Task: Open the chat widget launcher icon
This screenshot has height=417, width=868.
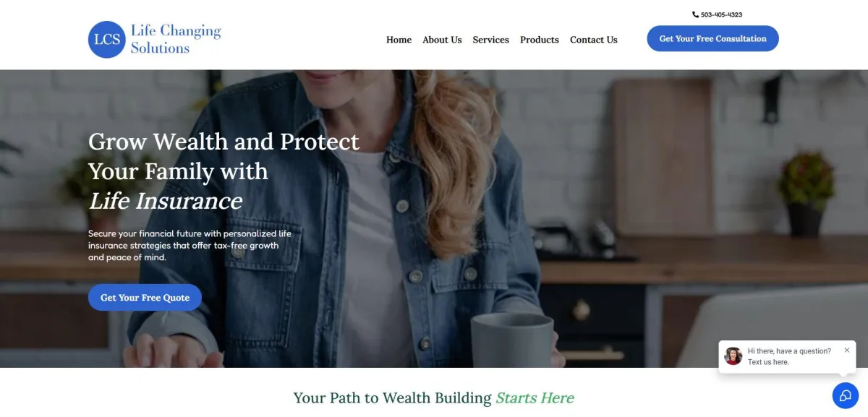Action: coord(845,395)
